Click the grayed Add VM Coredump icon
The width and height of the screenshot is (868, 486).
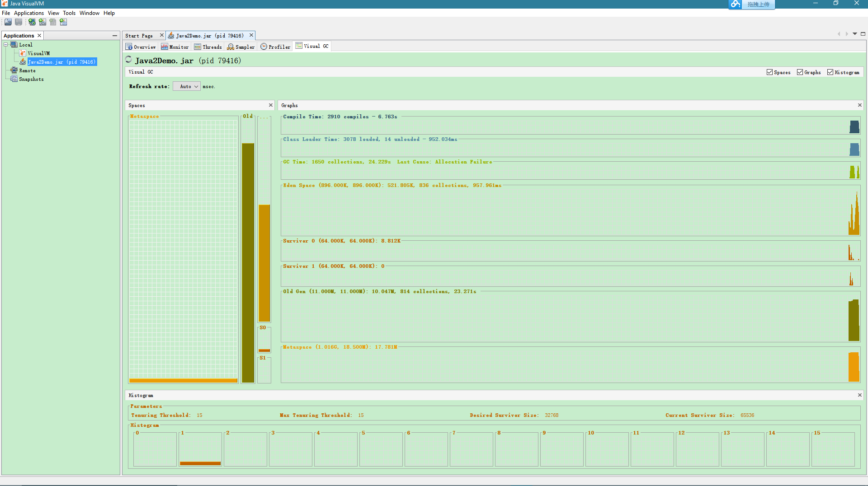(x=53, y=22)
